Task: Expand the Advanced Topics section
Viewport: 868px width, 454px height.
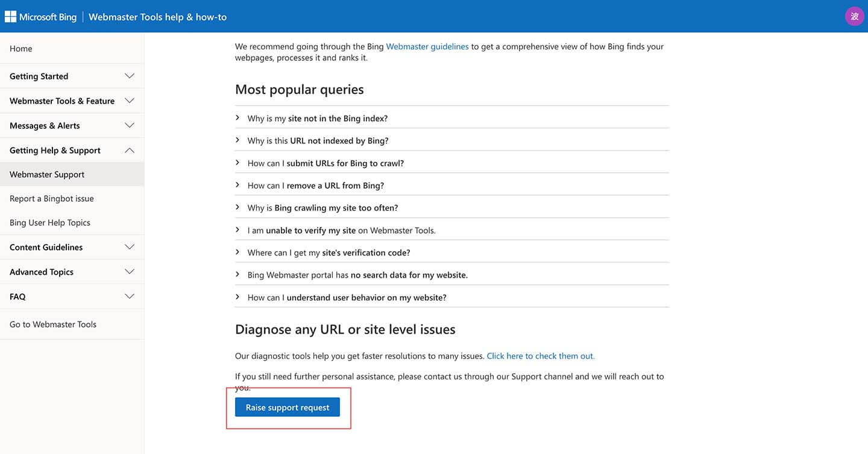Action: [72, 272]
